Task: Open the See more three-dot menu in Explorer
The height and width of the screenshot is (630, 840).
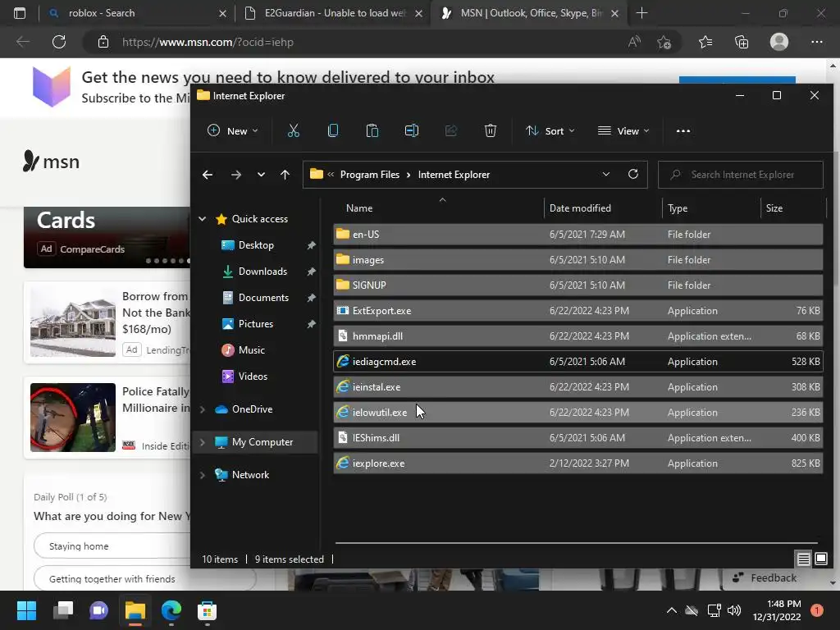Action: 683,130
